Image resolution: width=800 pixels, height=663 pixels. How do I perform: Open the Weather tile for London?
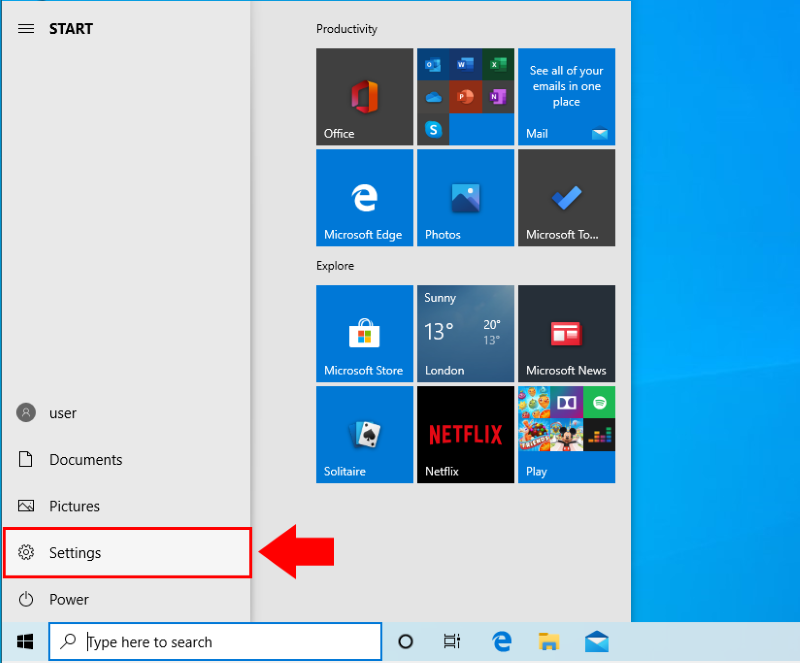click(x=465, y=333)
